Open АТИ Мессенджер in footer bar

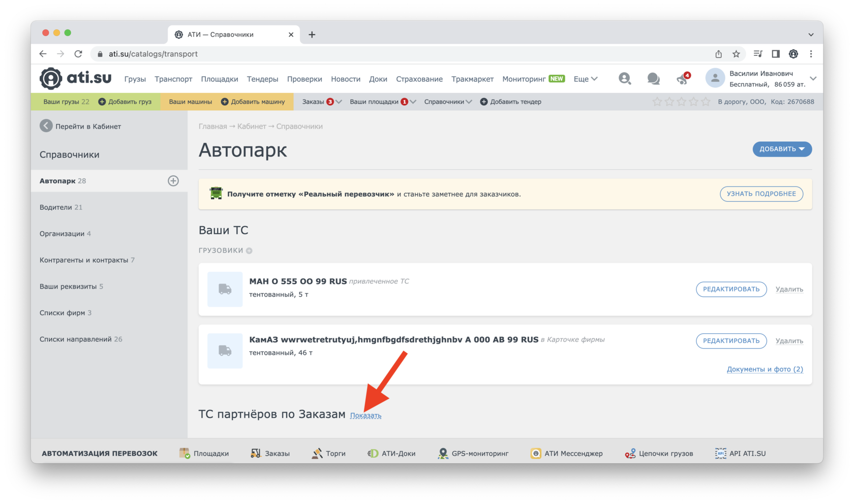(x=566, y=453)
